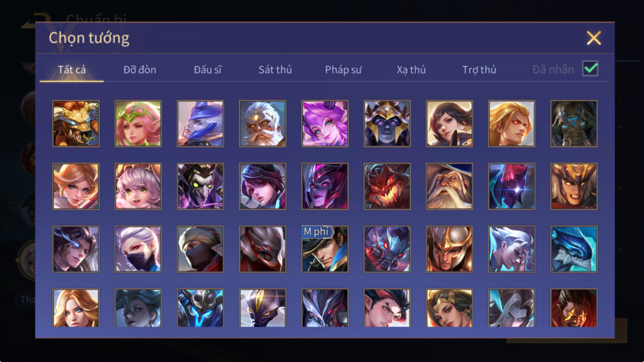Select the golden lion beast hero portrait

point(76,124)
